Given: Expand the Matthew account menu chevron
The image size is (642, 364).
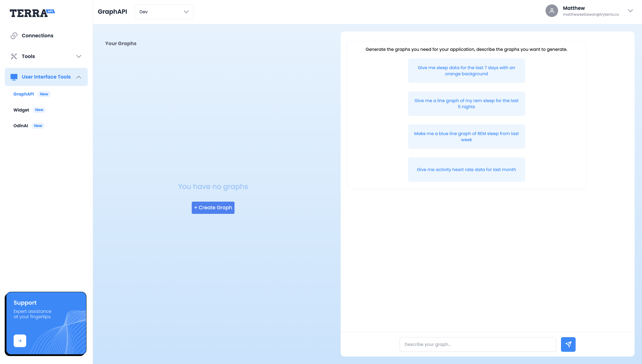Looking at the screenshot, I should [x=630, y=11].
